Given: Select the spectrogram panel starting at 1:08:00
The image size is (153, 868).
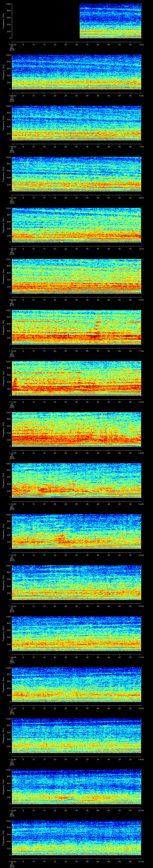Looking at the screenshot, I should [77, 225].
